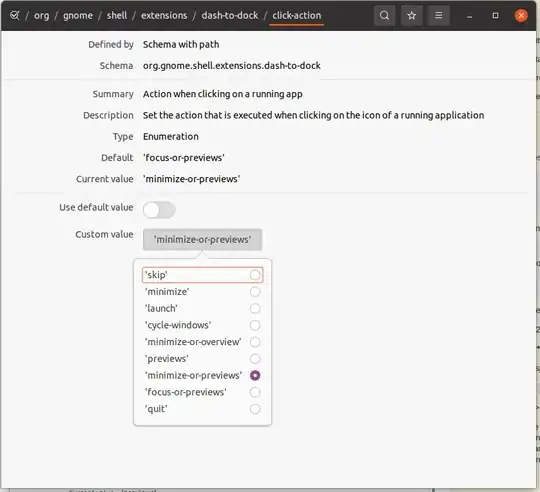The width and height of the screenshot is (540, 492).
Task: Click the schema name org.gnome.shell.extensions.dash-to-dock
Action: (232, 65)
